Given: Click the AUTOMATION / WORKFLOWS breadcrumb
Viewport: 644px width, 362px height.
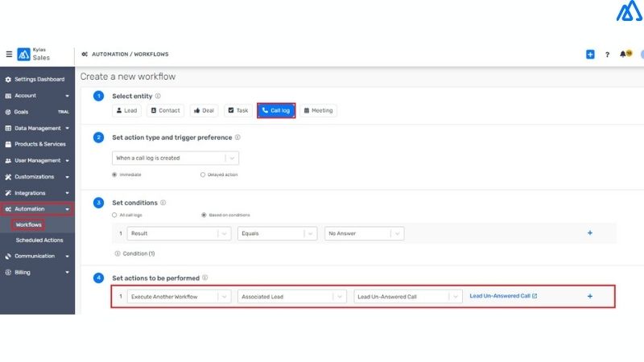Looking at the screenshot, I should coord(130,54).
